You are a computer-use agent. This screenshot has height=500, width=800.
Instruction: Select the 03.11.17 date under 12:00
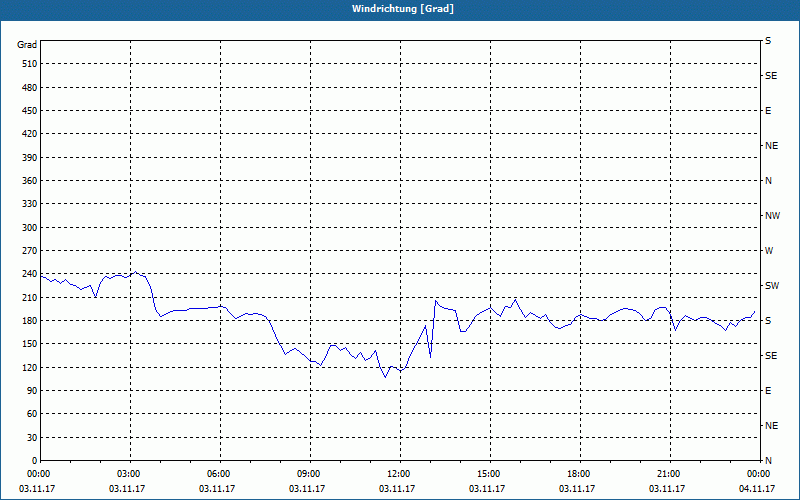[x=397, y=489]
